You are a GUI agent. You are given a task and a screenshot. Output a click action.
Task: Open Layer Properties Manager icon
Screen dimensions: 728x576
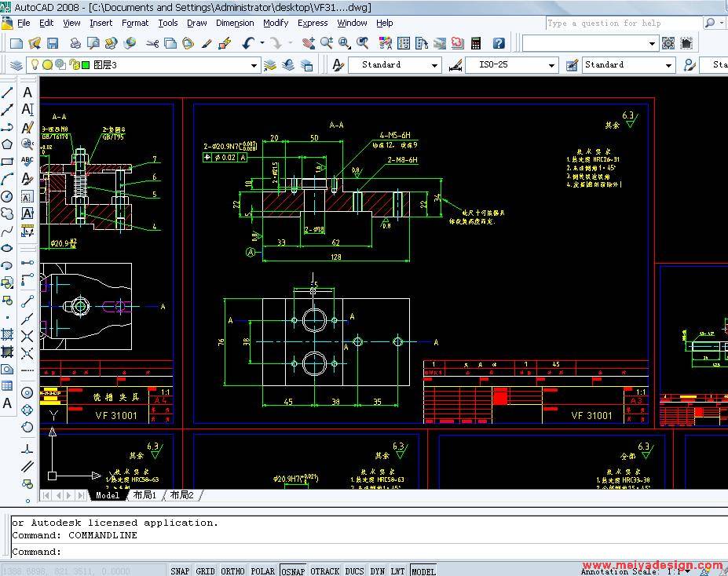click(x=16, y=64)
